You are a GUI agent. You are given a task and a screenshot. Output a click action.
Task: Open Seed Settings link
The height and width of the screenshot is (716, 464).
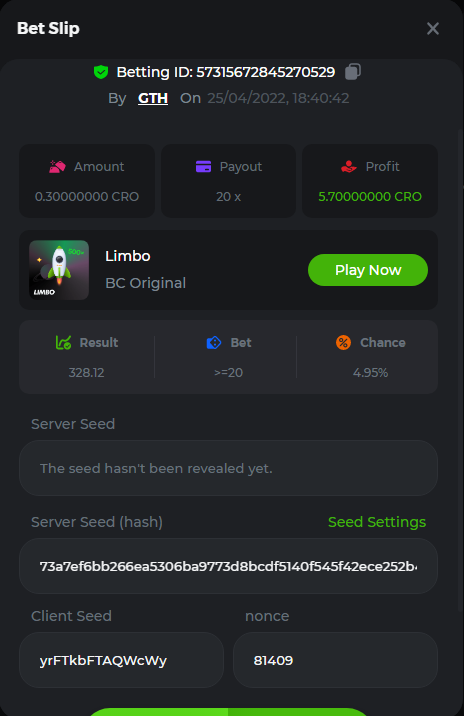377,522
